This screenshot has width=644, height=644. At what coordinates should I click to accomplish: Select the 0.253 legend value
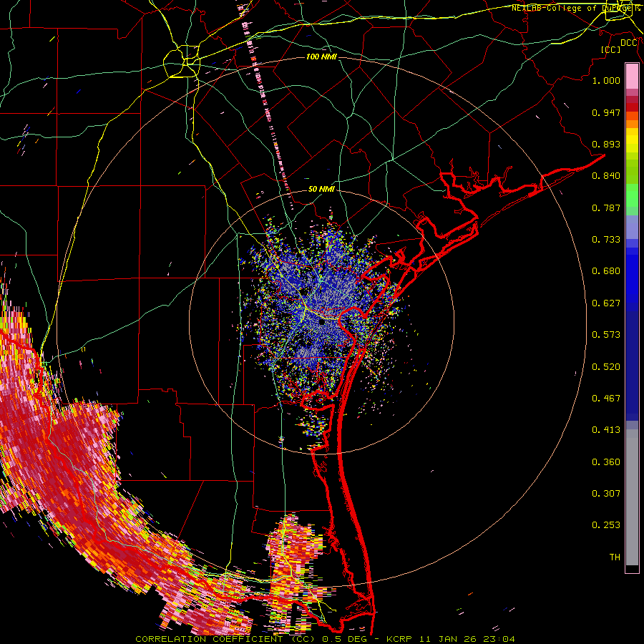[x=606, y=525]
